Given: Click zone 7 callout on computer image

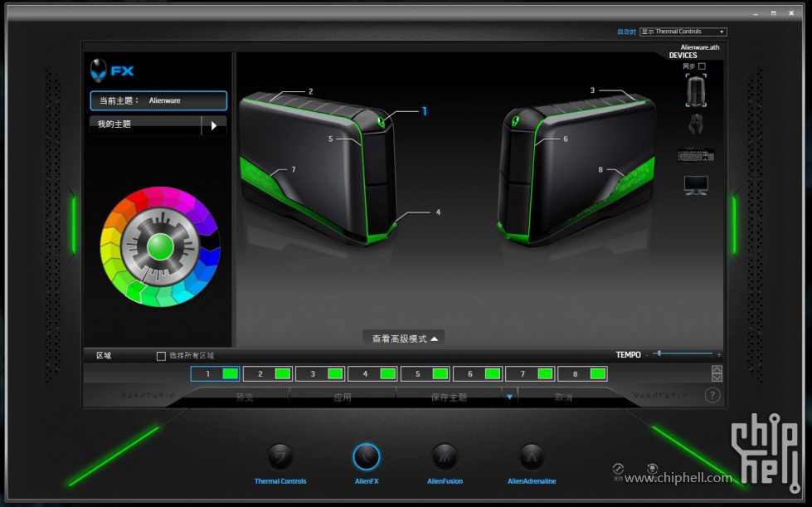Looking at the screenshot, I should tap(294, 169).
